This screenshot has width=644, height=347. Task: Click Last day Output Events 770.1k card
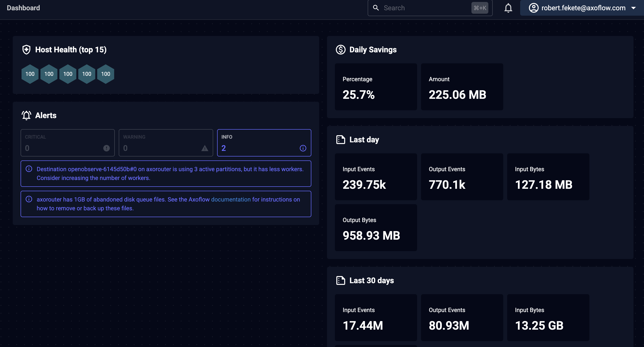[462, 177]
